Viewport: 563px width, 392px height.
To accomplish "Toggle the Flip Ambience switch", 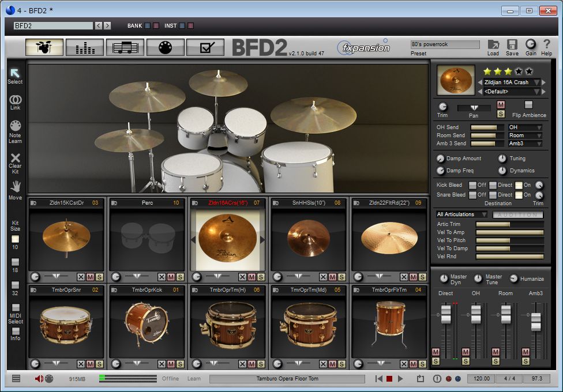I will tap(528, 104).
